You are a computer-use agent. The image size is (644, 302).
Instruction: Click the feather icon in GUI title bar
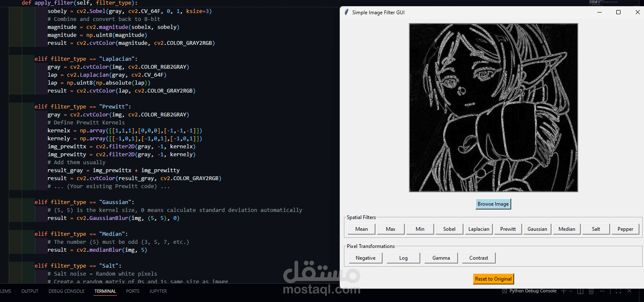pyautogui.click(x=346, y=12)
